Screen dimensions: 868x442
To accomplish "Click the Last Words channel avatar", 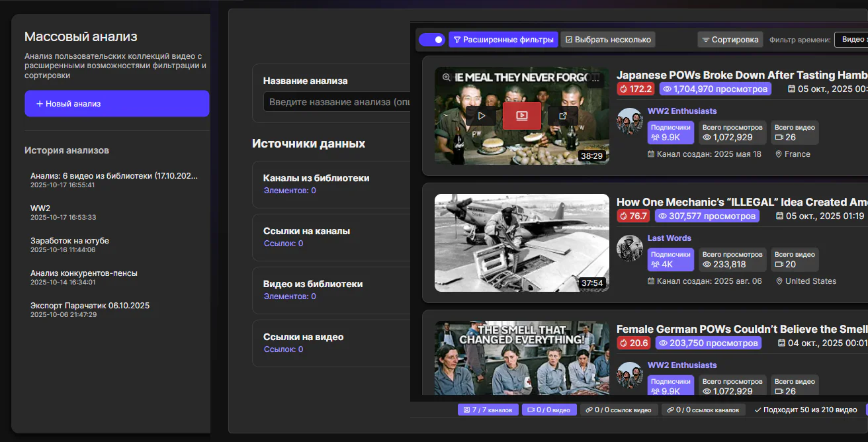I will [630, 248].
